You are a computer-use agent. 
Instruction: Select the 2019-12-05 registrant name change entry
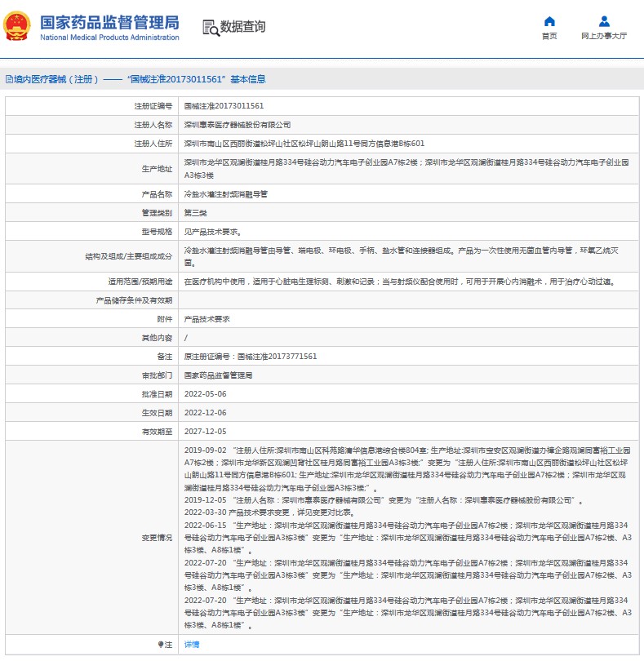click(x=384, y=500)
